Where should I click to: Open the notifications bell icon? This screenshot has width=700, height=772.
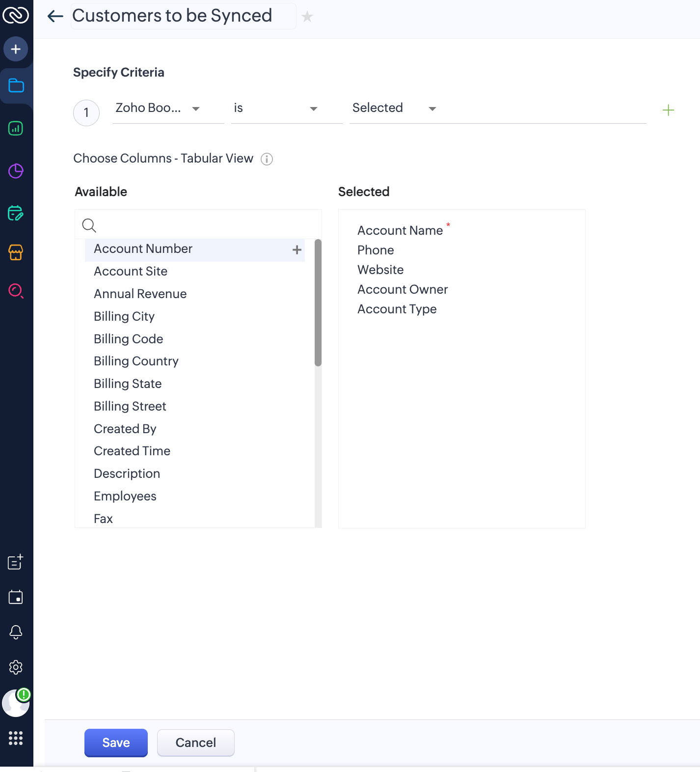tap(16, 632)
